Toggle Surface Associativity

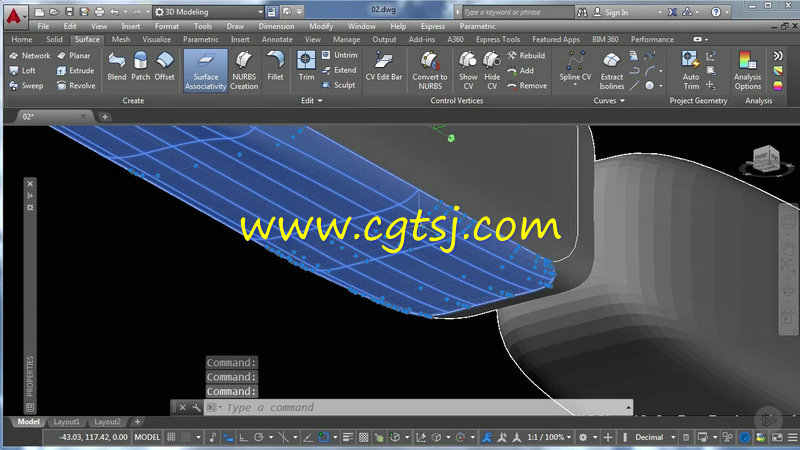point(206,71)
